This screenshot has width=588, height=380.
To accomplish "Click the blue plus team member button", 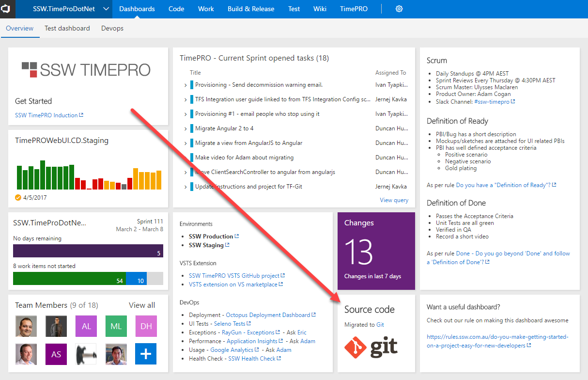I will (146, 354).
